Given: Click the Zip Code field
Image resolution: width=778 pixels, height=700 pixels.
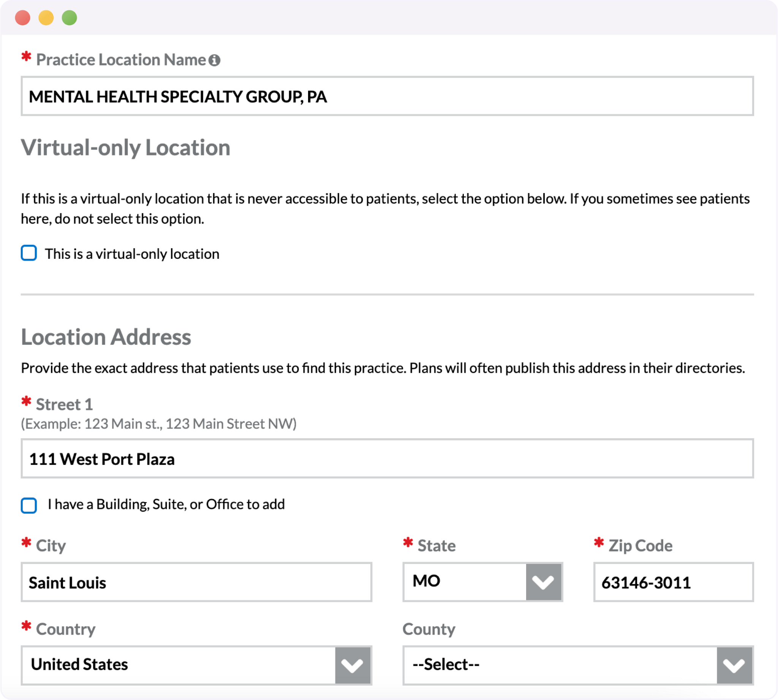Looking at the screenshot, I should (674, 582).
